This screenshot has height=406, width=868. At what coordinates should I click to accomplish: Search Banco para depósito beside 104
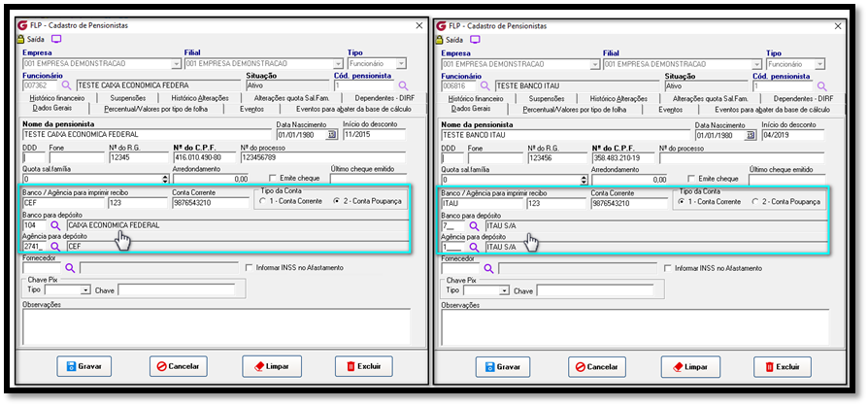click(x=55, y=225)
